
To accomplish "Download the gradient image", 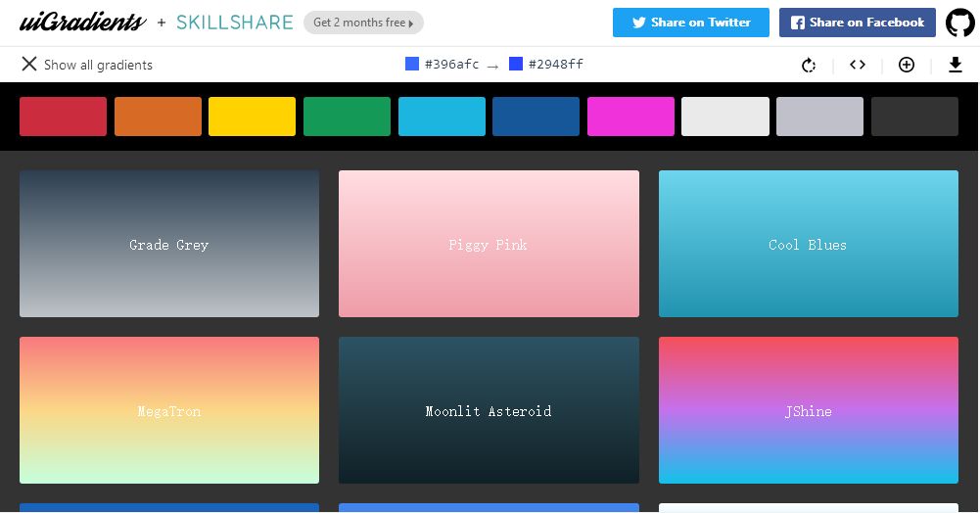I will (x=955, y=65).
